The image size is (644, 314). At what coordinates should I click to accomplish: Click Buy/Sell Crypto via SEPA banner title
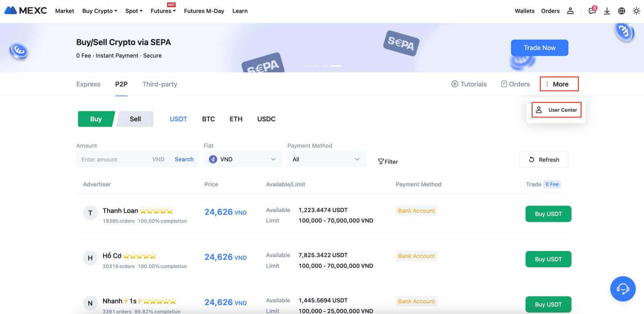124,42
